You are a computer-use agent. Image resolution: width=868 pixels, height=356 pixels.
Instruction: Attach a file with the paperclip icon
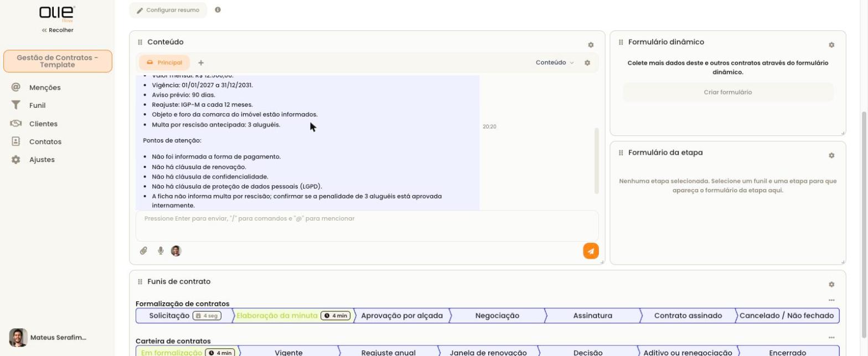tap(143, 251)
